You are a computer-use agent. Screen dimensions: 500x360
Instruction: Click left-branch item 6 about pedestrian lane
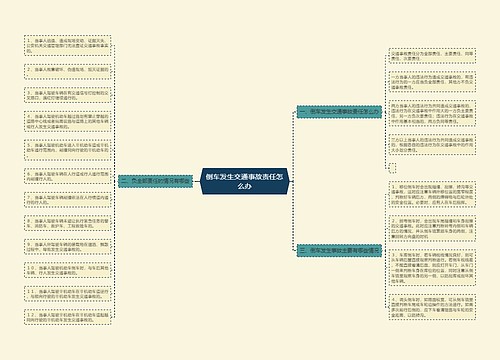(x=68, y=176)
